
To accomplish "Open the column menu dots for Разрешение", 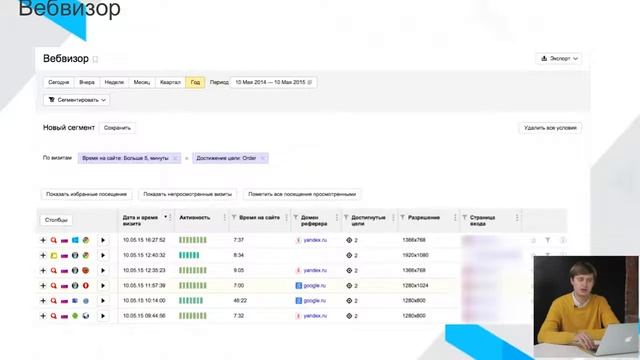I will tap(455, 218).
